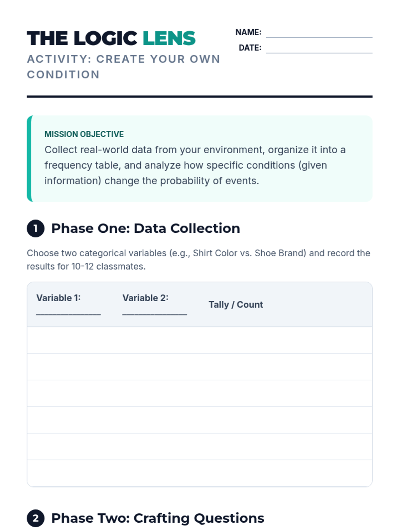Viewport: 399px width, 532px height.
Task: Click the green word LENS in title
Action: [169, 38]
